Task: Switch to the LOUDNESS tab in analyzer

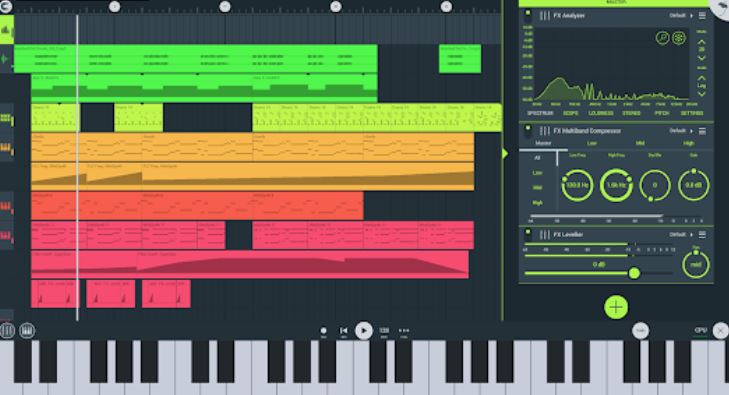Action: (x=601, y=113)
